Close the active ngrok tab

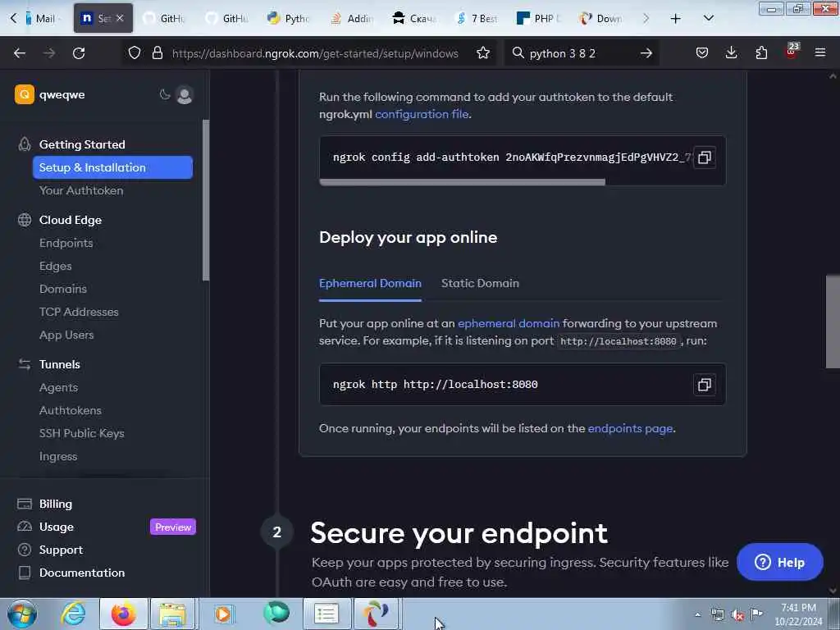point(120,18)
